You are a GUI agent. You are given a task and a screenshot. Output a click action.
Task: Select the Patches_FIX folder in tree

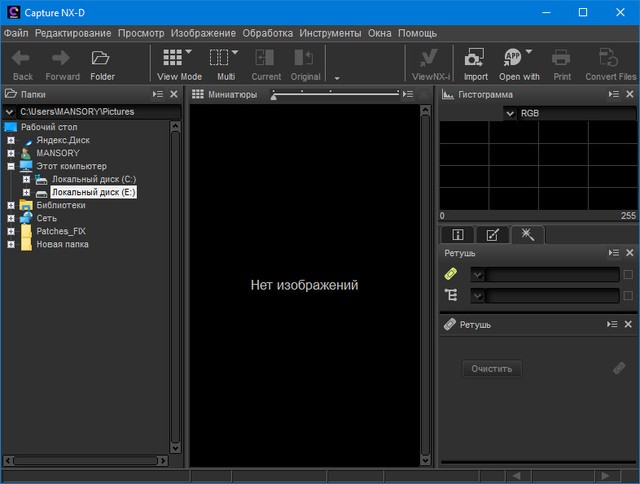point(60,231)
